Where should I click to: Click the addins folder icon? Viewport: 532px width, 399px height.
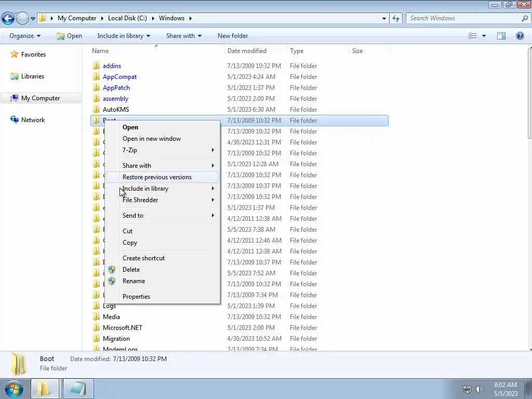(x=96, y=66)
